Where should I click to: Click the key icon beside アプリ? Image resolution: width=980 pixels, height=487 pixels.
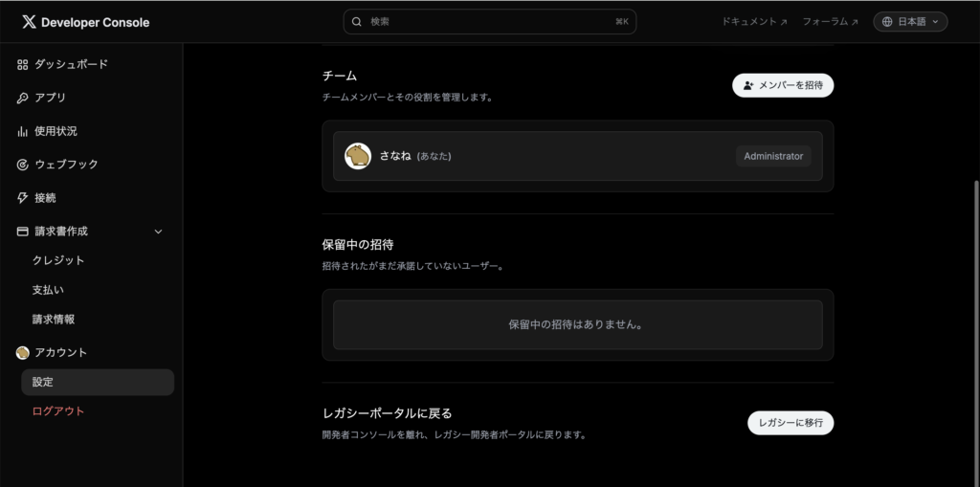tap(23, 98)
